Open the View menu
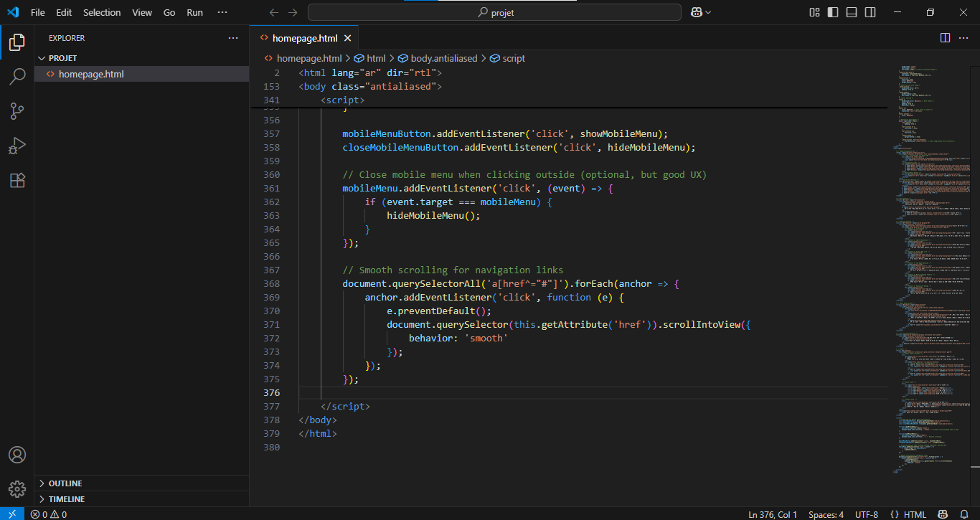980x520 pixels. 142,12
